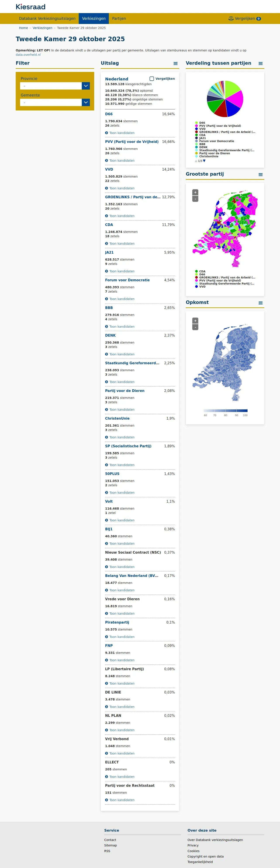The image size is (280, 868).
Task: Open the Grootste partij hamburger menu
Action: point(260,175)
